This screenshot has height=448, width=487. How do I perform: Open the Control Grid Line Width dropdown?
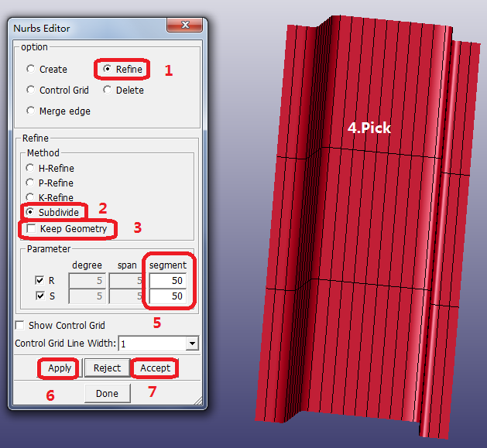pyautogui.click(x=192, y=344)
